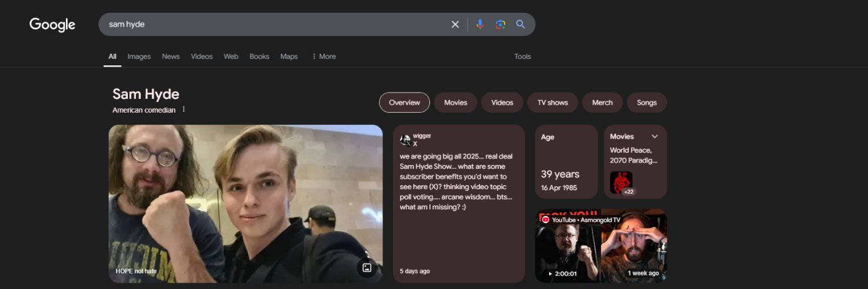
Task: Open the Books tab
Action: (259, 57)
